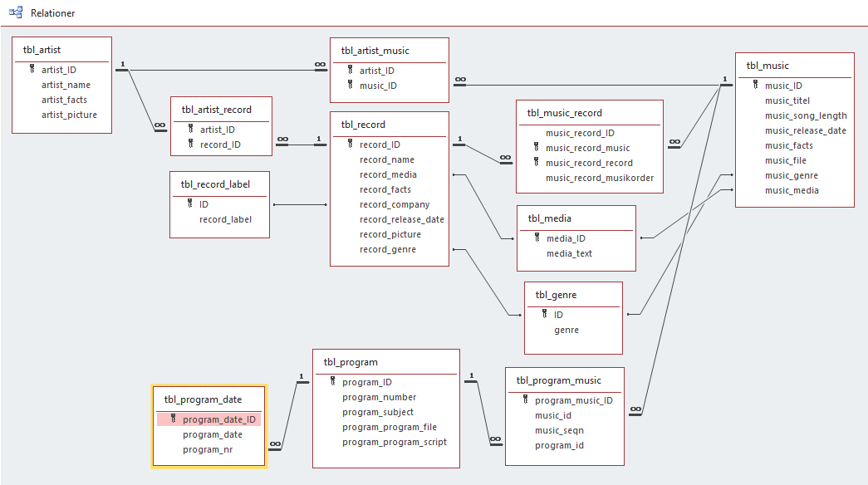This screenshot has width=868, height=485.
Task: Click the key icon next to ID in tbl_genre
Action: pyautogui.click(x=545, y=314)
